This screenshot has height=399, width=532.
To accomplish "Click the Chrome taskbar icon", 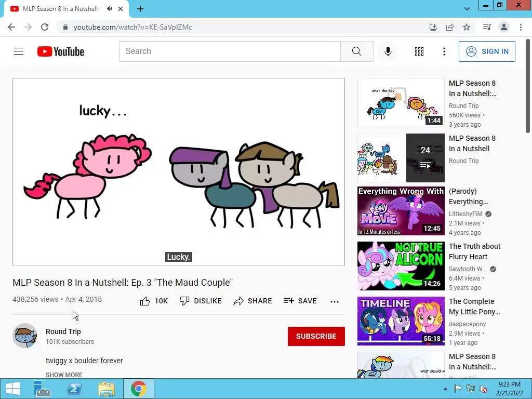I will coord(138,389).
